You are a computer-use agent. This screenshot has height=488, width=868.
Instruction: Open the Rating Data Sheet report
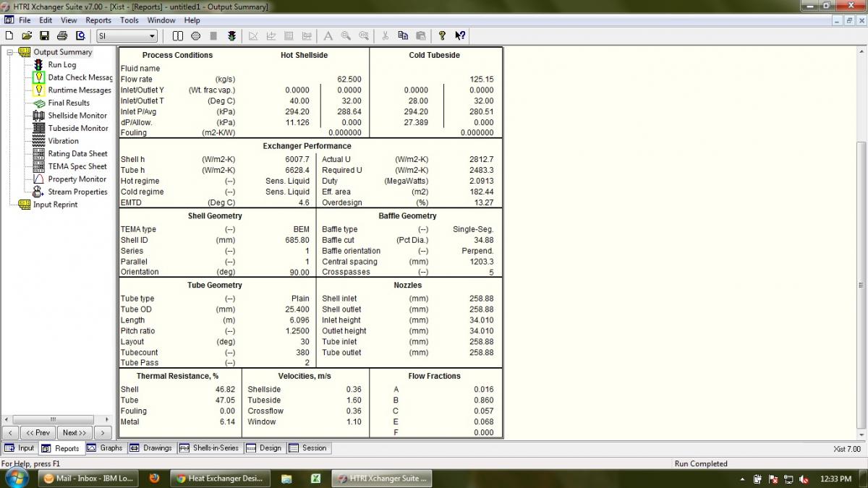point(77,153)
